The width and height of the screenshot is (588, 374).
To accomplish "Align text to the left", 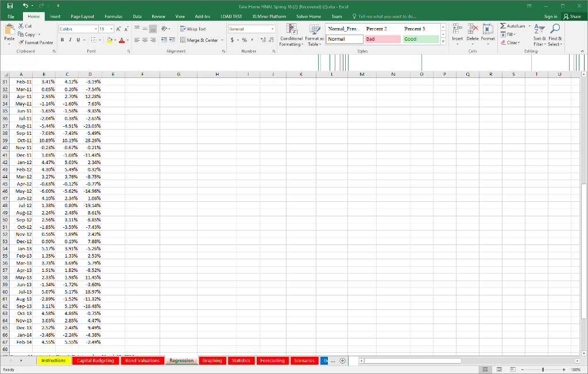I will pyautogui.click(x=137, y=40).
